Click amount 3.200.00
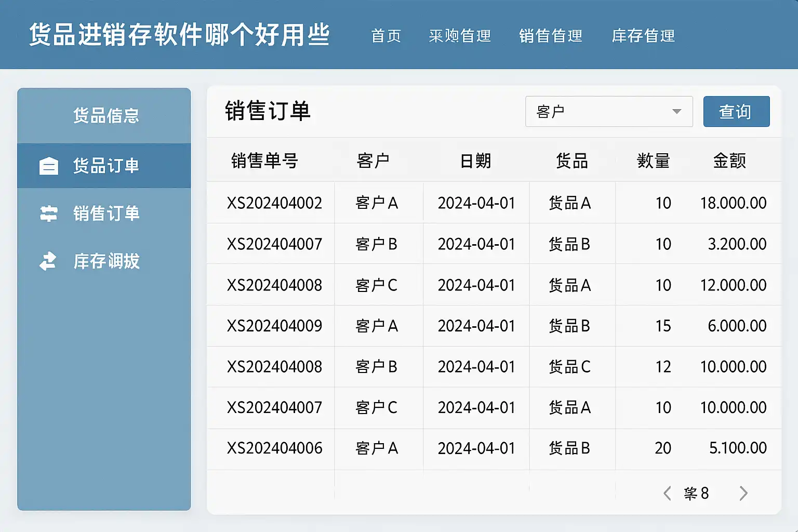This screenshot has width=798, height=532. [737, 244]
